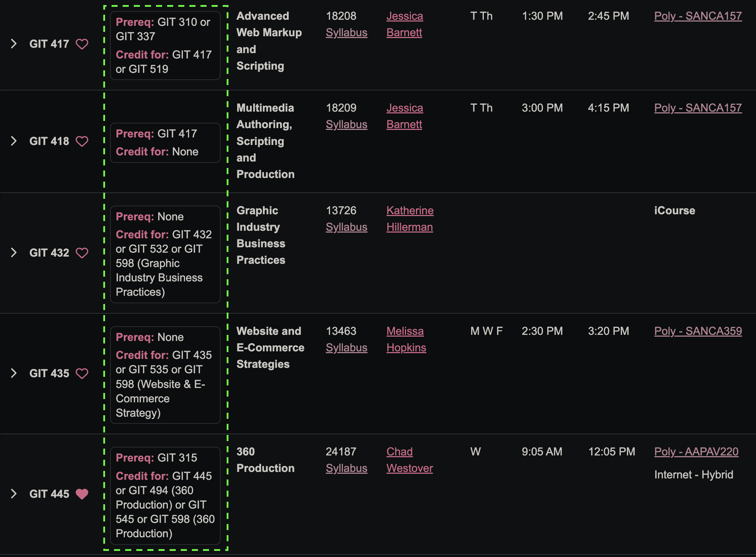
Task: Select the GIT 418 course code
Action: (x=49, y=141)
